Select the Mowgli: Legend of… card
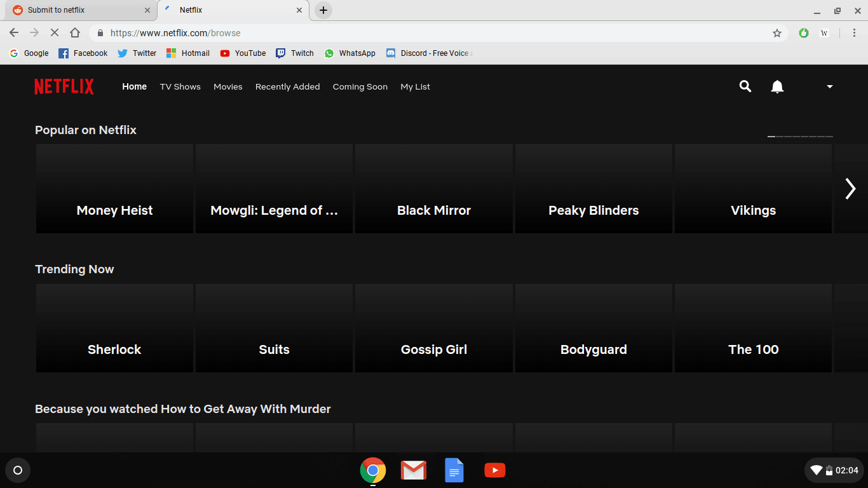 coord(274,189)
